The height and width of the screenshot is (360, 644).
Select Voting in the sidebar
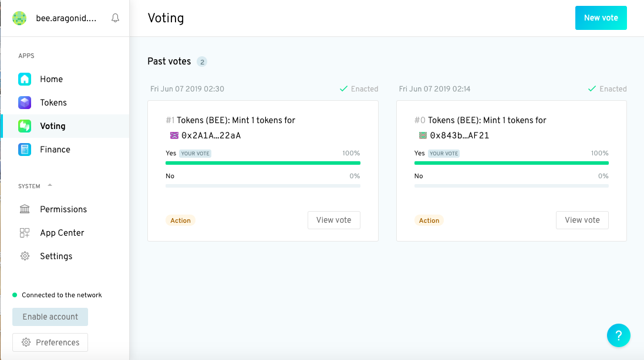coord(65,126)
